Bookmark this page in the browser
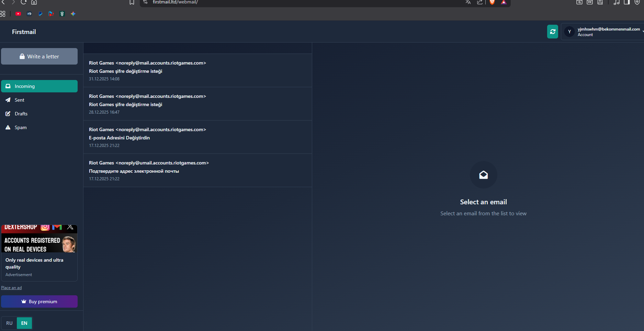The height and width of the screenshot is (331, 644). point(132,2)
